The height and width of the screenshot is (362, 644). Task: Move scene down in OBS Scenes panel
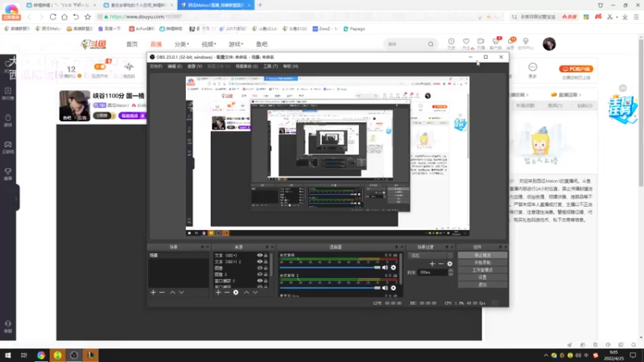point(181,292)
